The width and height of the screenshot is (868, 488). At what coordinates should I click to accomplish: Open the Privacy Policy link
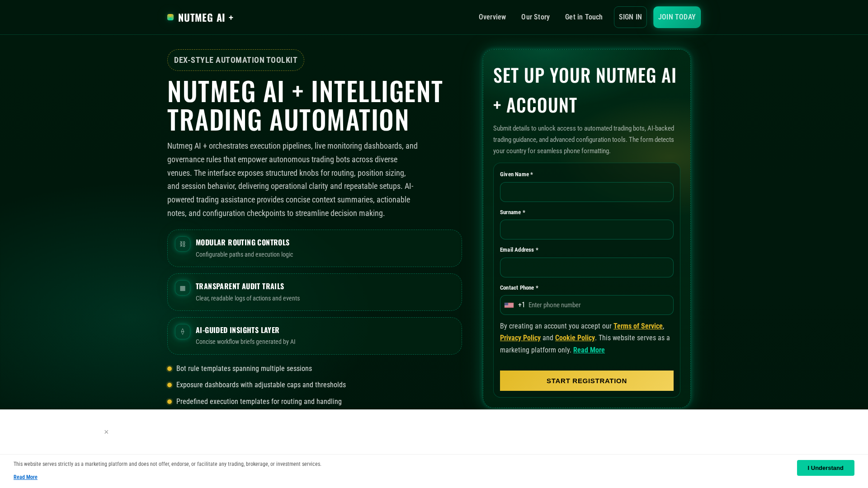(520, 338)
